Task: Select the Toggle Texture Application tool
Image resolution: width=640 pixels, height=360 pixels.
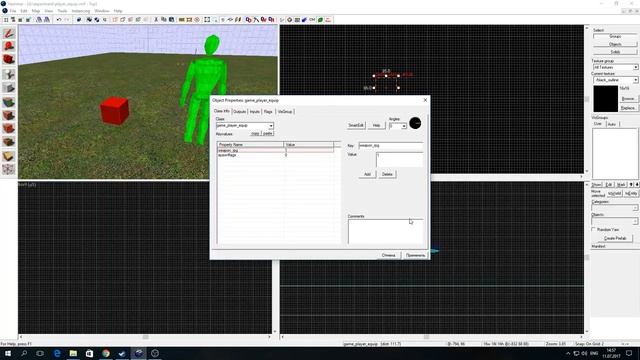Action: click(9, 102)
